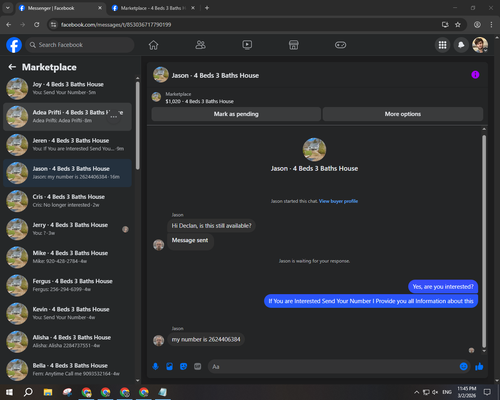Open the Gaming controller icon
500x400 pixels.
coord(340,45)
